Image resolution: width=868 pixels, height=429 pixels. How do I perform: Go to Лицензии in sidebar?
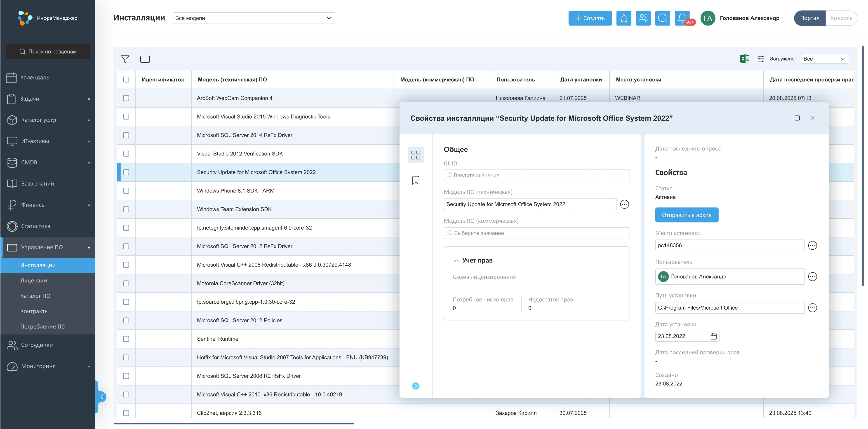34,281
